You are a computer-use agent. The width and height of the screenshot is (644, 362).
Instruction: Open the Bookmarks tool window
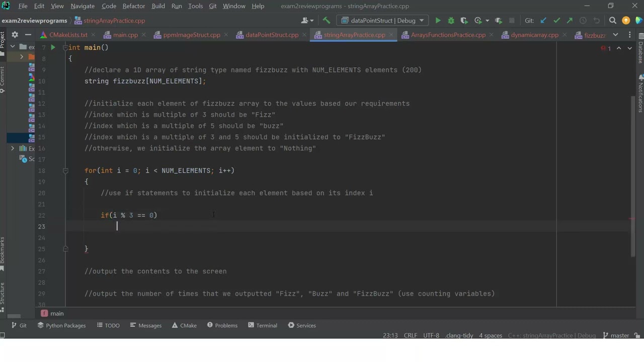3,254
